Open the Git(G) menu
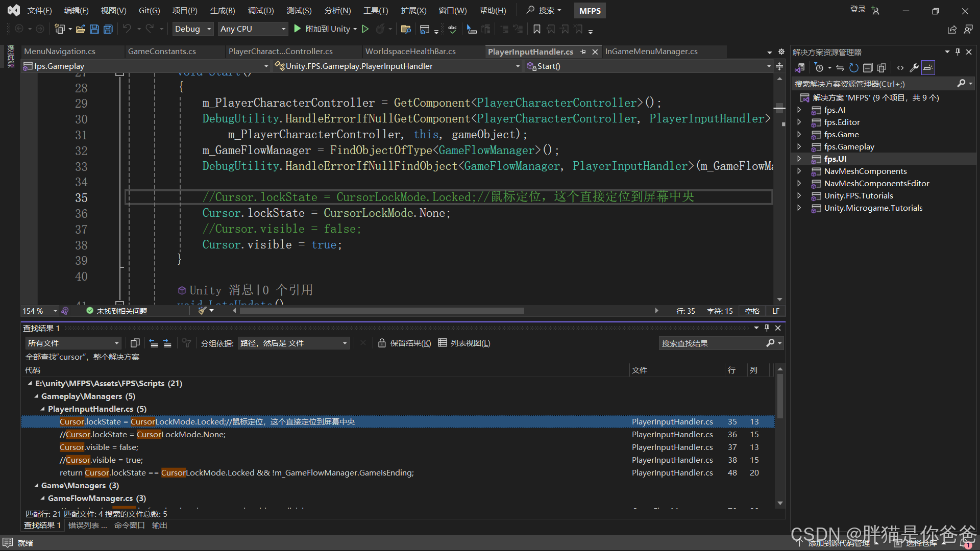The height and width of the screenshot is (551, 980). 149,11
